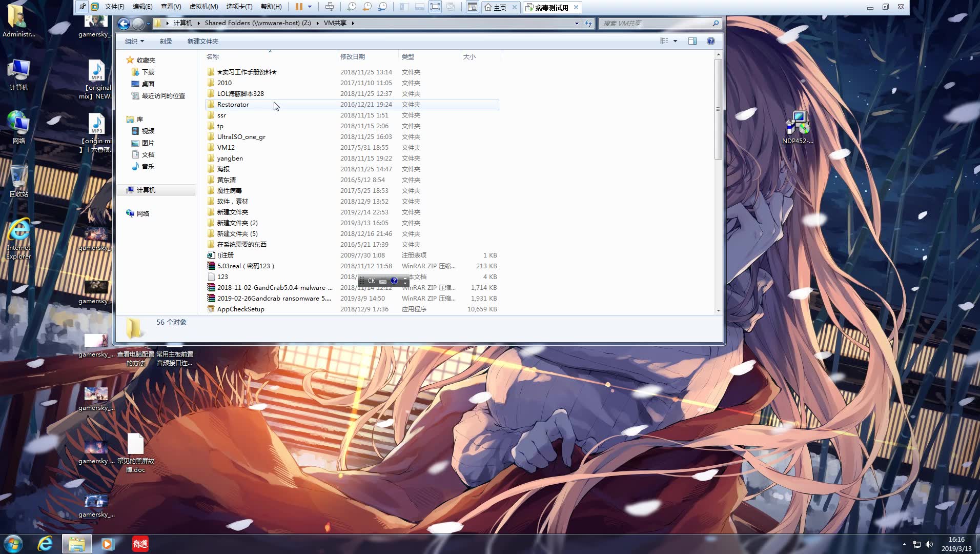Take a snapshot of the VM
This screenshot has width=980, height=554.
352,7
